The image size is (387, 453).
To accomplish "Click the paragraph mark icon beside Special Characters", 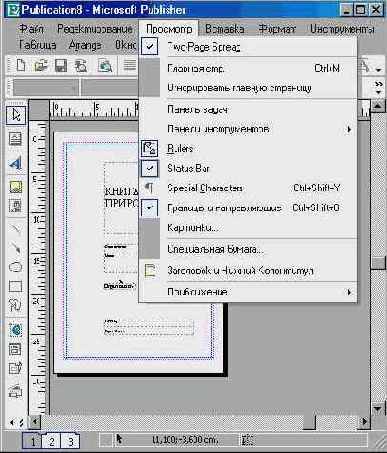I will [x=149, y=188].
